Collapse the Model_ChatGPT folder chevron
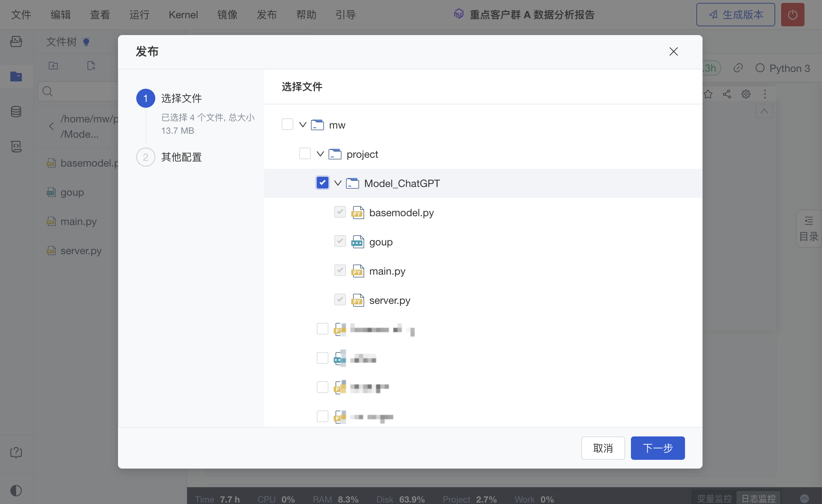This screenshot has width=822, height=504. [338, 183]
